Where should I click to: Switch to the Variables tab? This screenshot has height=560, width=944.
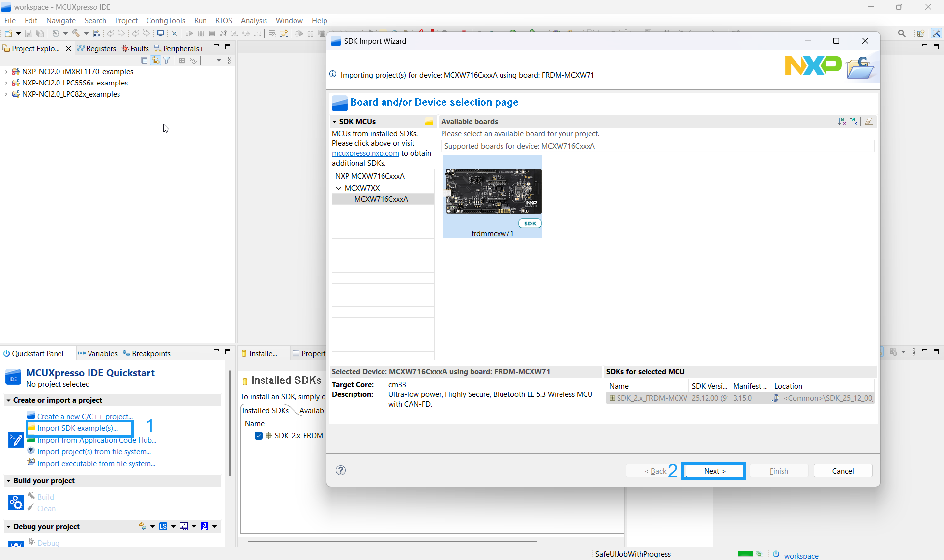point(97,353)
